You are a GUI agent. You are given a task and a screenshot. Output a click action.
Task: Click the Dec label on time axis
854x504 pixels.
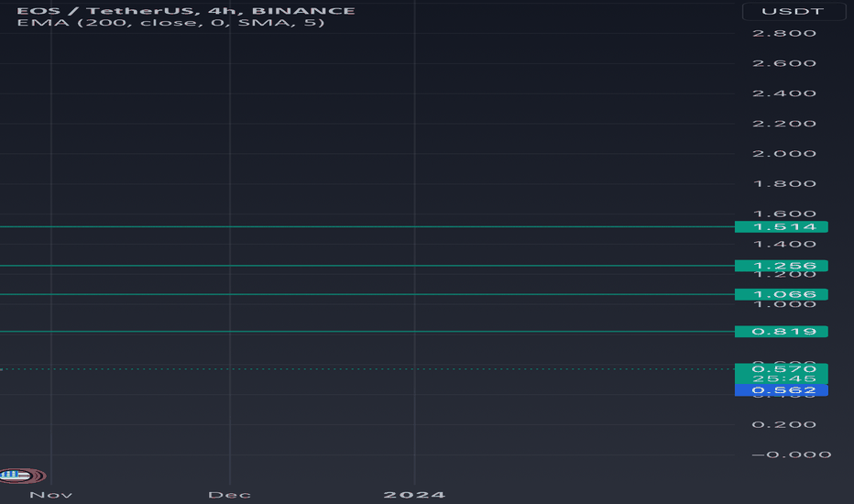click(x=229, y=495)
